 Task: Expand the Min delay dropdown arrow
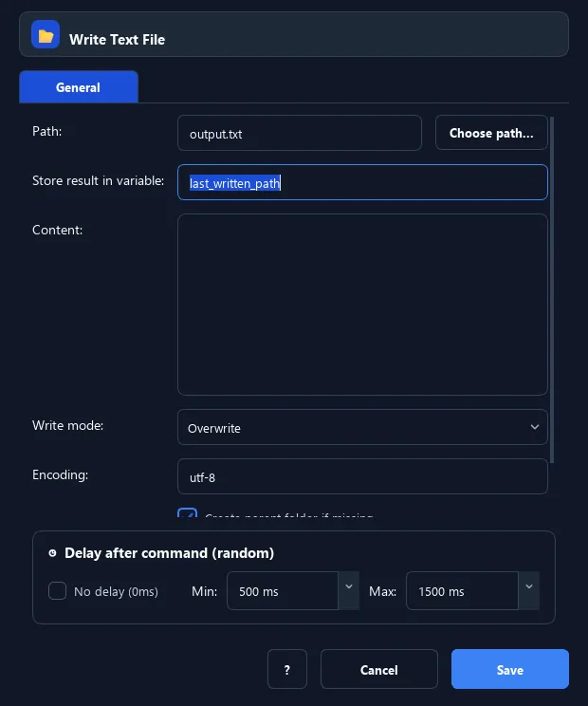pyautogui.click(x=349, y=587)
